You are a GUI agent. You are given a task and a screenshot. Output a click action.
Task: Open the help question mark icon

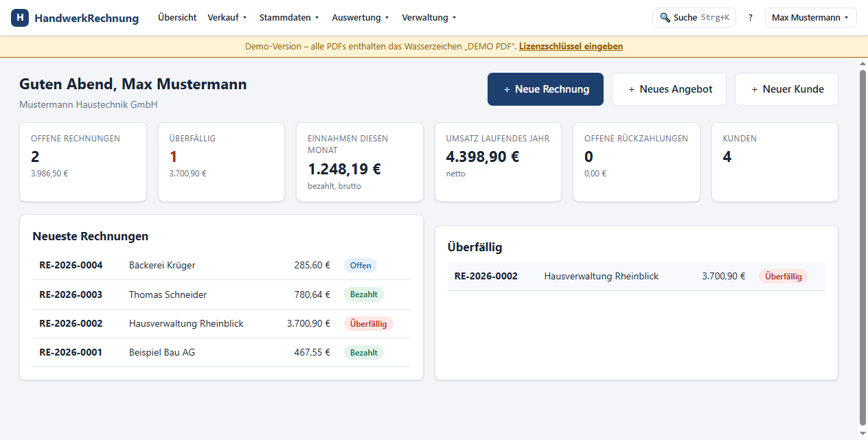(751, 18)
